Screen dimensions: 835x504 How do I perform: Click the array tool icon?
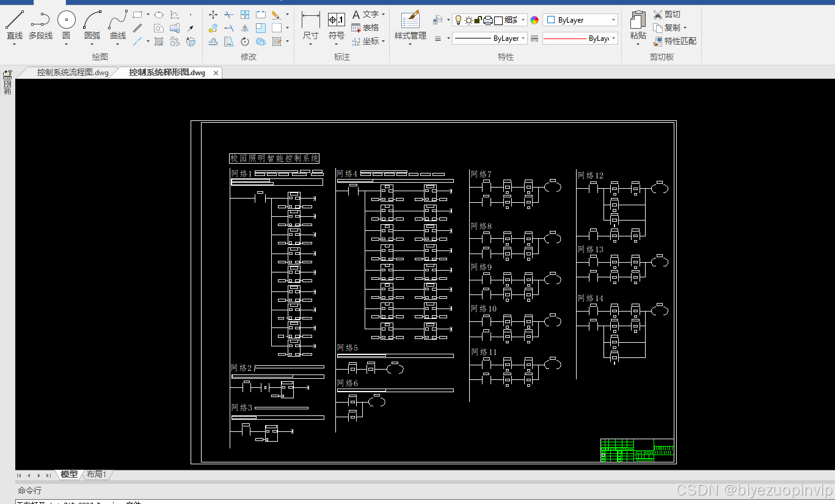click(245, 14)
